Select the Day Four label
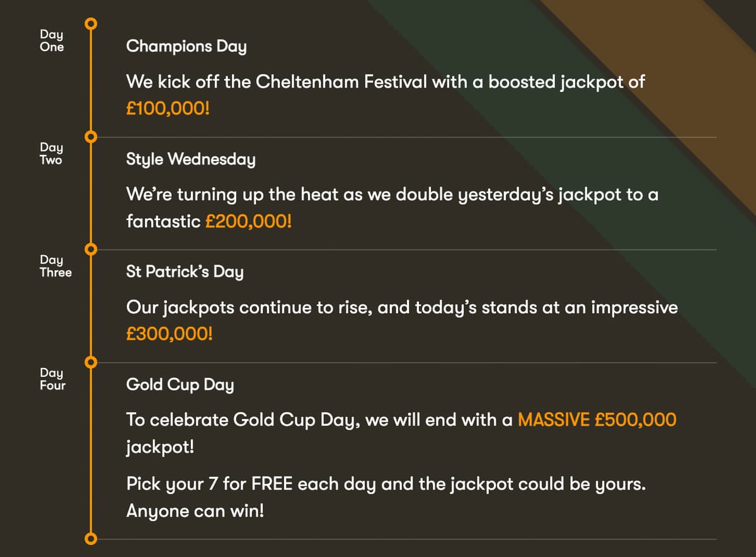This screenshot has height=557, width=756. 52,379
